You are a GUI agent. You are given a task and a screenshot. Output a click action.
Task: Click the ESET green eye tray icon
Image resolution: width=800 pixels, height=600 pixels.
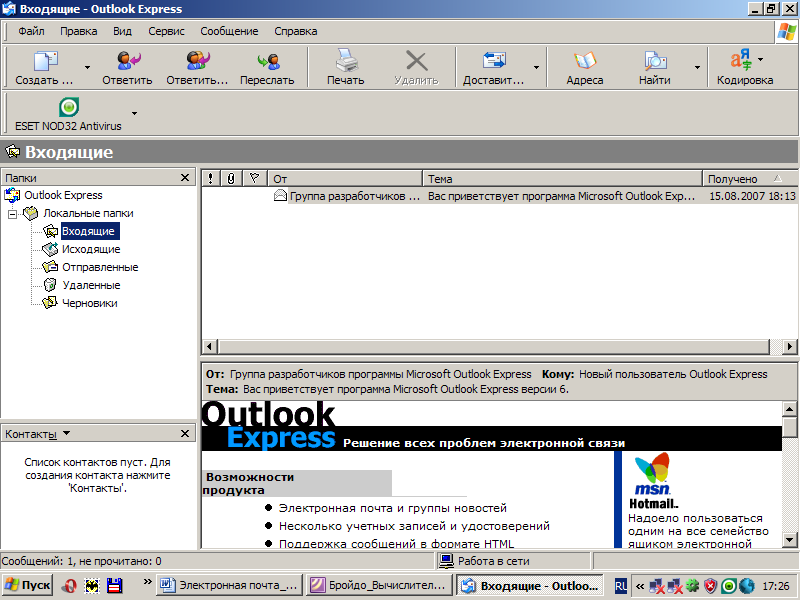coord(729,586)
